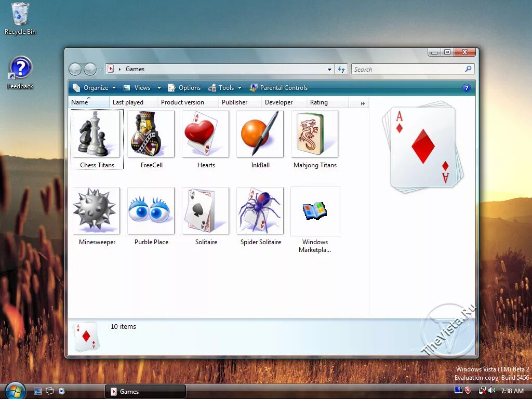Click the volume speaker tray icon

pyautogui.click(x=492, y=391)
